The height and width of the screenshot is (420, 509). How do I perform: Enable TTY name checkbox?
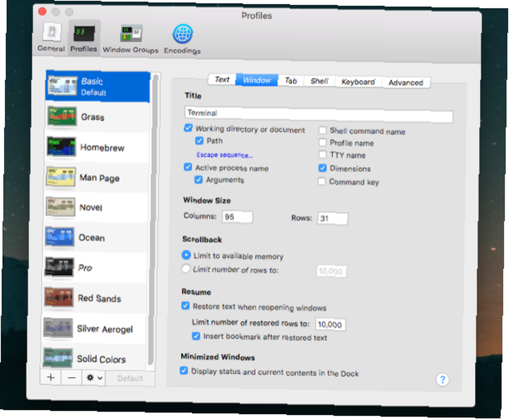click(x=322, y=155)
